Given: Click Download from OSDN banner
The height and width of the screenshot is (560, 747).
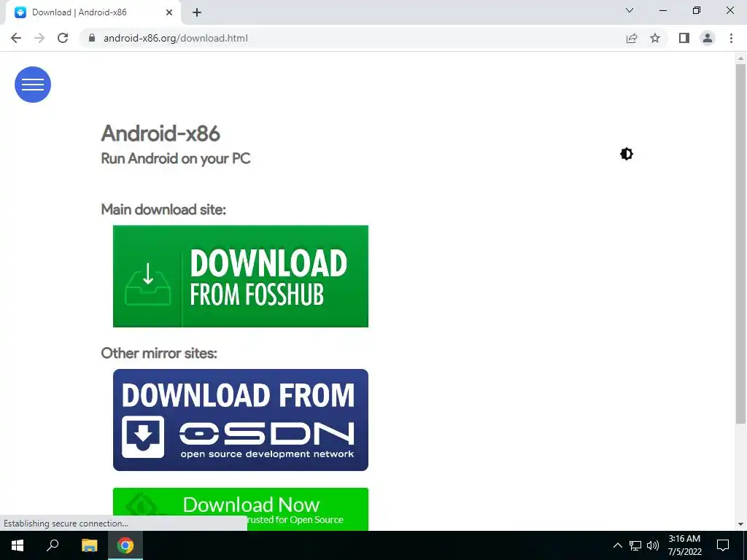Looking at the screenshot, I should click(x=241, y=420).
